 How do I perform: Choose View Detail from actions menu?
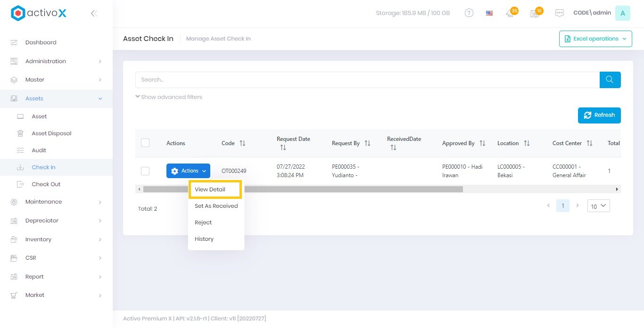pyautogui.click(x=210, y=189)
